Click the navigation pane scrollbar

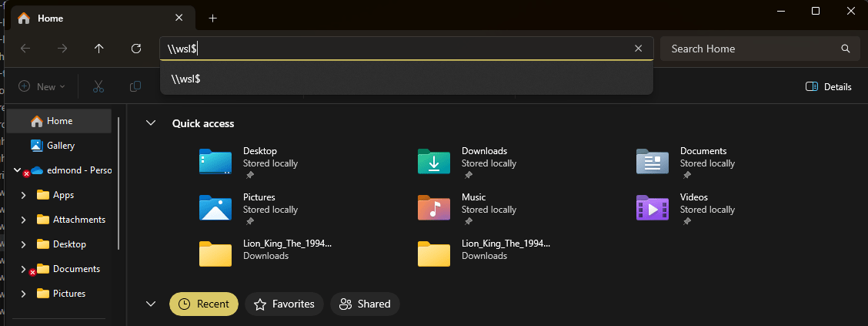click(119, 183)
